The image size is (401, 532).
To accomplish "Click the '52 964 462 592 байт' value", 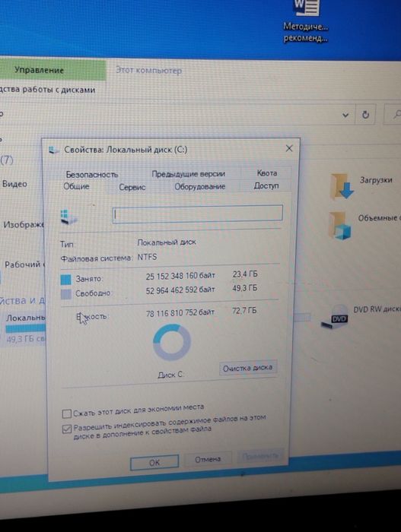I will tap(180, 290).
